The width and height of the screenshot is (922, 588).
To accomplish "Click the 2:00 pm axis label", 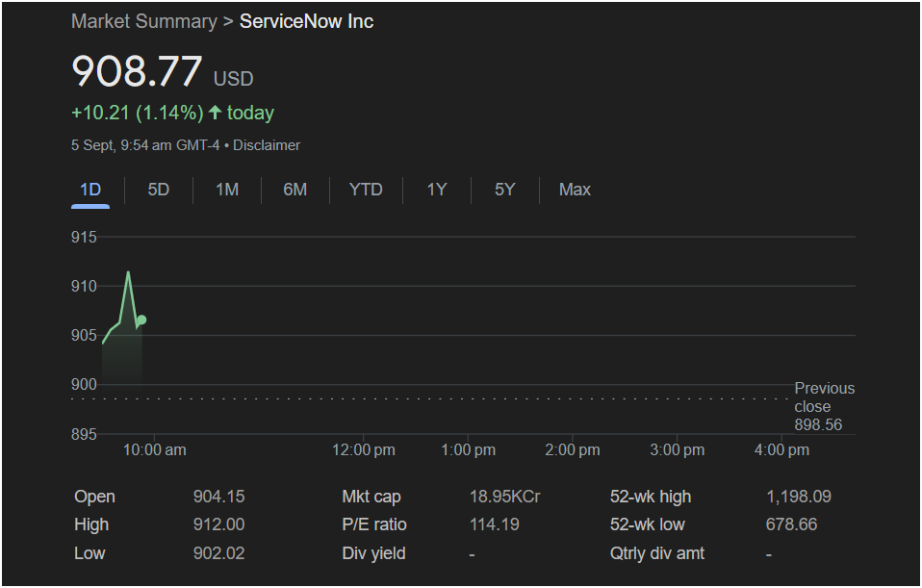I will point(573,449).
